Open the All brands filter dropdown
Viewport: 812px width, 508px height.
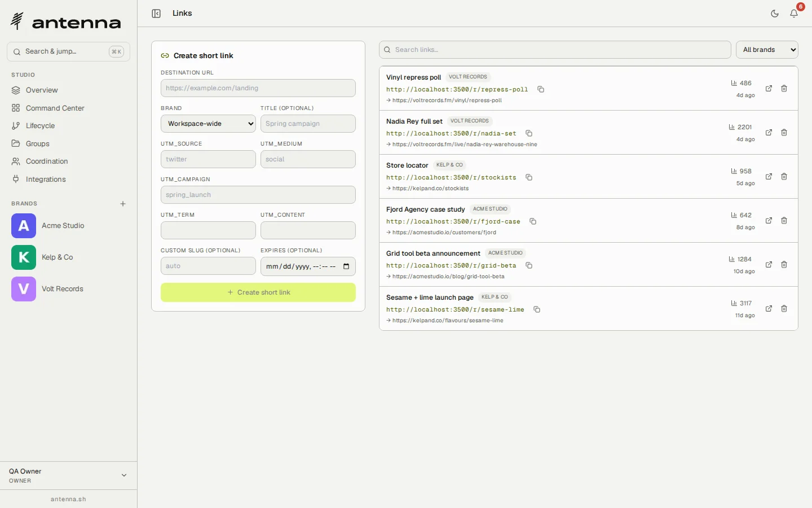pyautogui.click(x=767, y=50)
